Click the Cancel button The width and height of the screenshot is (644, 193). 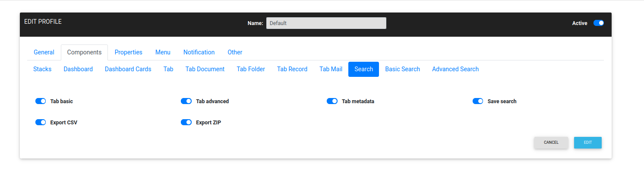coord(551,142)
